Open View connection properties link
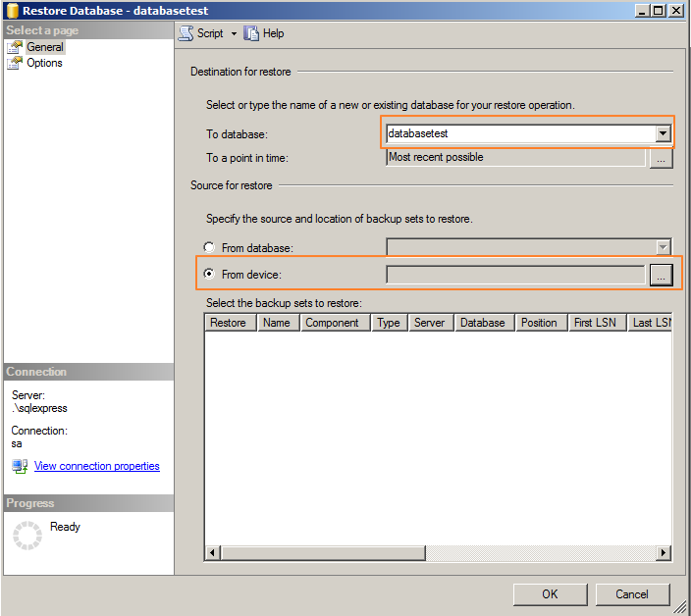 pos(96,467)
